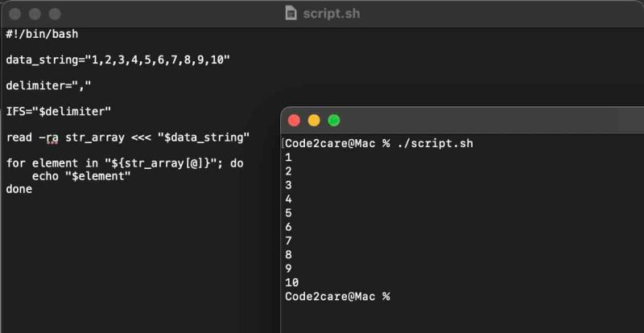The height and width of the screenshot is (333, 644).
Task: Click the for element in loop line
Action: click(125, 163)
